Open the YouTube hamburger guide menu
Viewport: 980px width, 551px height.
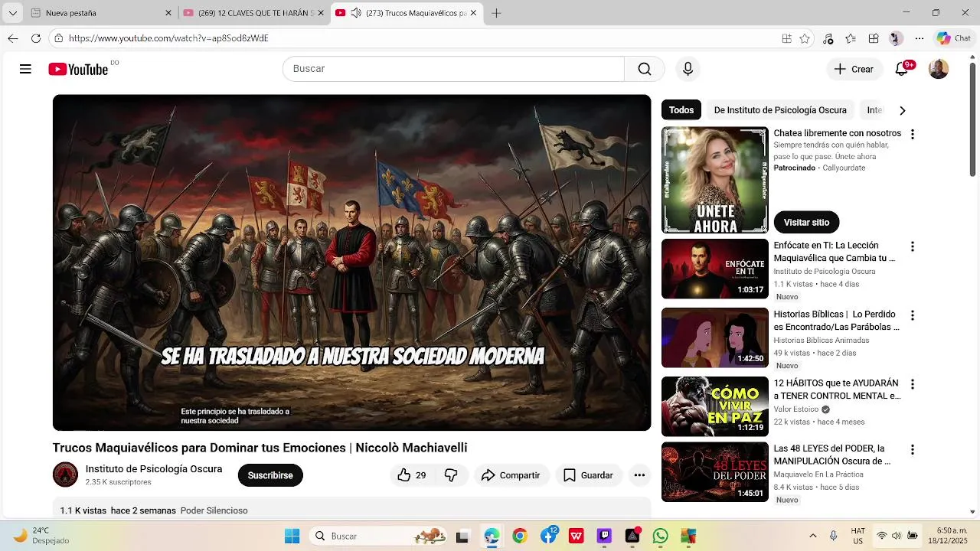point(25,69)
